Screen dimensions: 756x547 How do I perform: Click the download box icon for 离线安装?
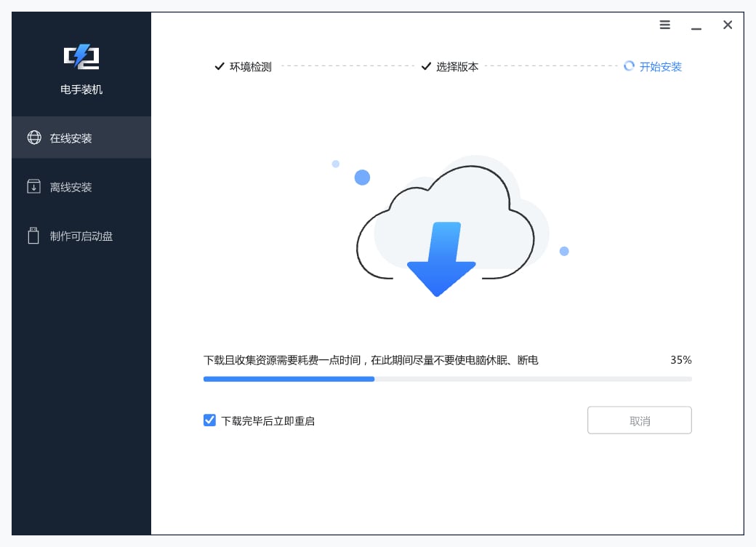coord(33,187)
